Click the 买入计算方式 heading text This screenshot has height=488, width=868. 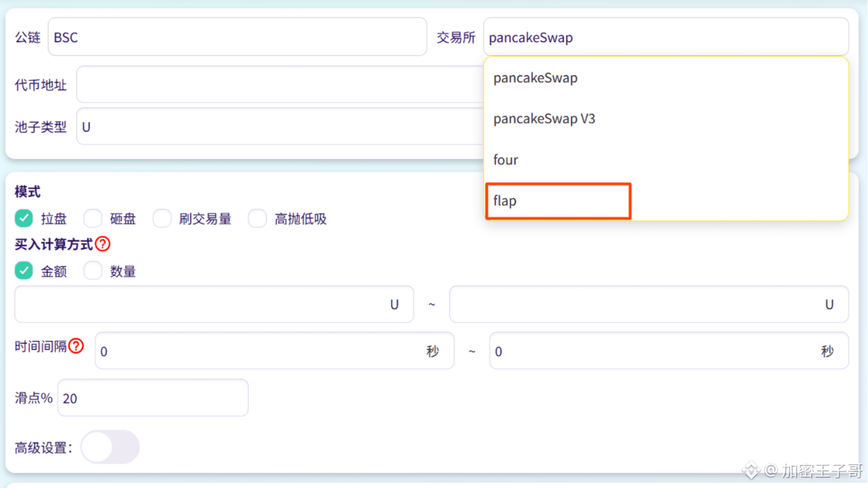(x=54, y=245)
